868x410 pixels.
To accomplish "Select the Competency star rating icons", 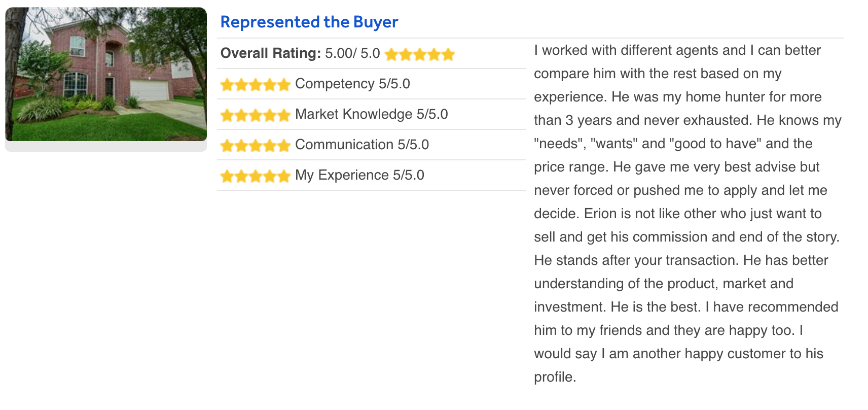I will coord(256,85).
